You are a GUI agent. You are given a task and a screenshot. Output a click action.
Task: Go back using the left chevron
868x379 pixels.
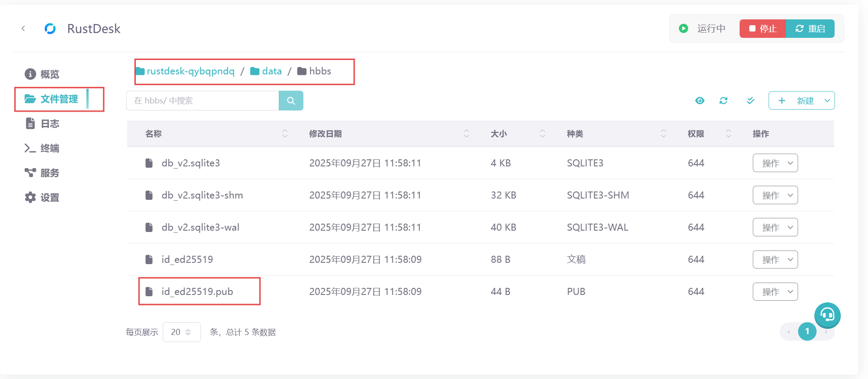(x=23, y=29)
